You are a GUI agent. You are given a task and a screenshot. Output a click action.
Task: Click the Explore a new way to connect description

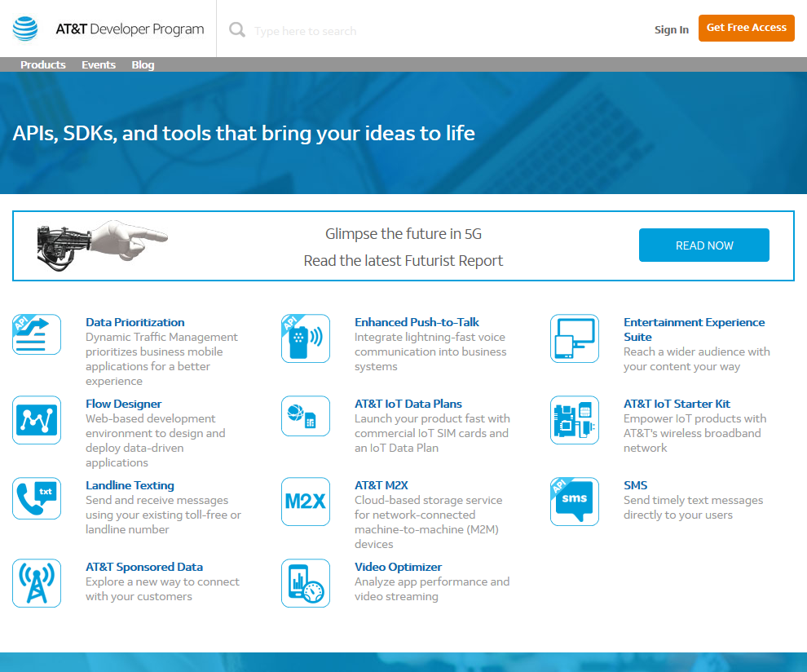(x=162, y=589)
